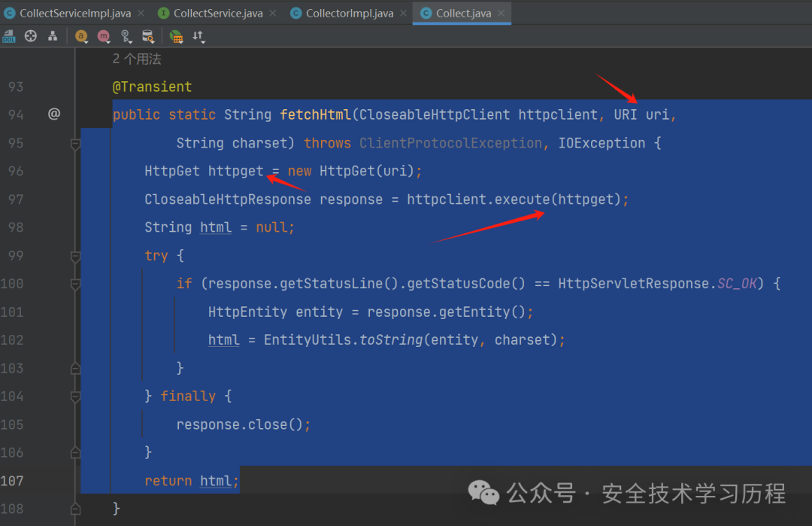
Task: Click the fetchHtml method name
Action: point(315,114)
